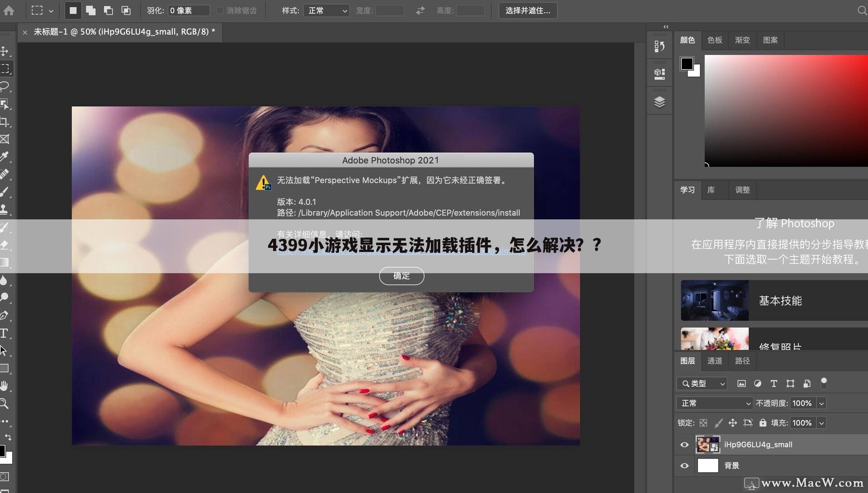868x493 pixels.
Task: Switch to the 色板 tab
Action: [x=715, y=40]
